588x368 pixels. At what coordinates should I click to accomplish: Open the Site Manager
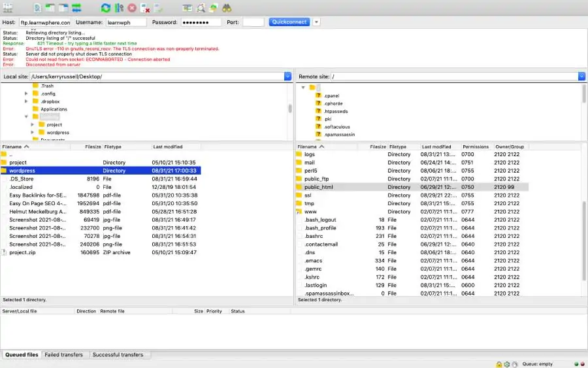click(x=7, y=8)
